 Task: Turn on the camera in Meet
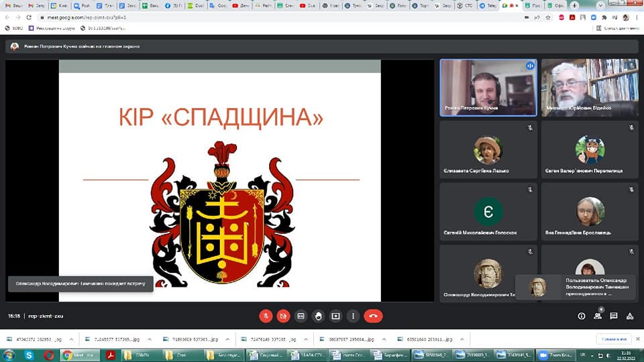coord(283,316)
